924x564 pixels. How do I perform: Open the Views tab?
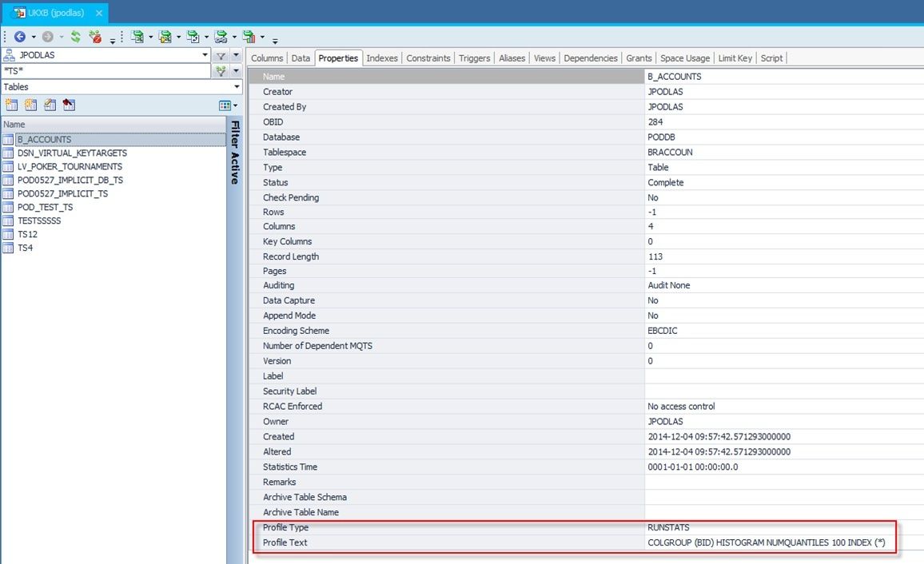pos(544,58)
